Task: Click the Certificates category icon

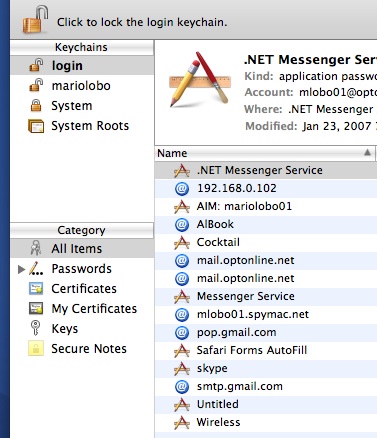Action: point(36,289)
